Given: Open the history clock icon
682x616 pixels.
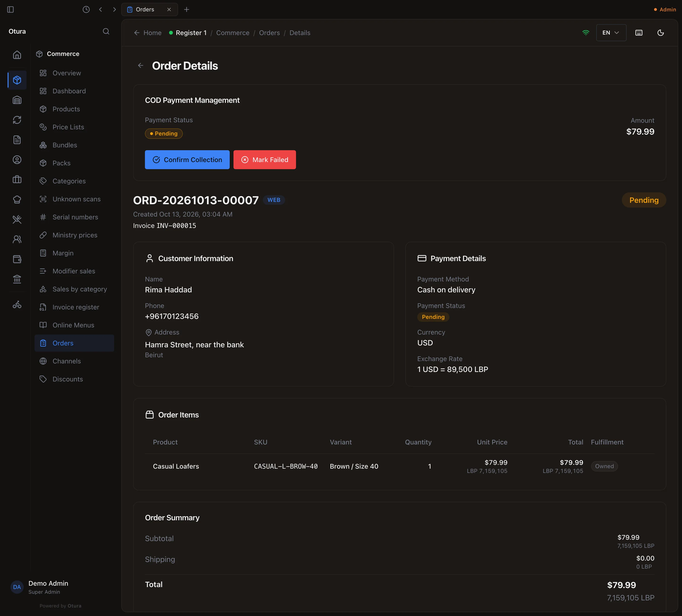Looking at the screenshot, I should pos(86,9).
